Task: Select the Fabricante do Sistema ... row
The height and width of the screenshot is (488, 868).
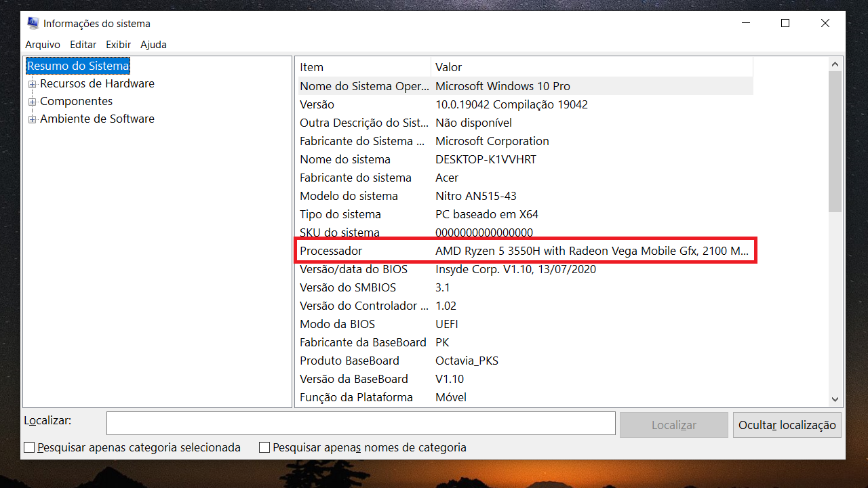Action: 524,141
